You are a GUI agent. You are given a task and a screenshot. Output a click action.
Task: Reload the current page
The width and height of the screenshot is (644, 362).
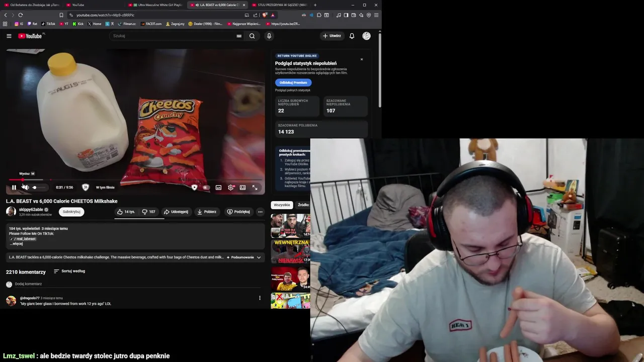click(21, 15)
